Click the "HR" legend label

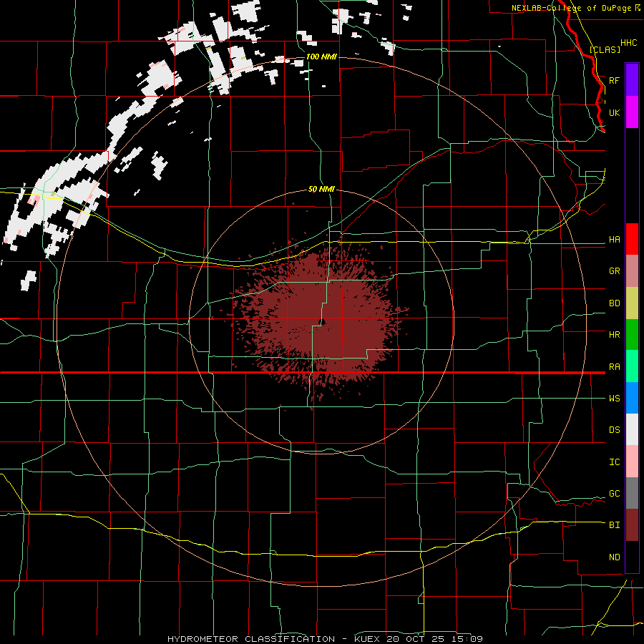[614, 335]
